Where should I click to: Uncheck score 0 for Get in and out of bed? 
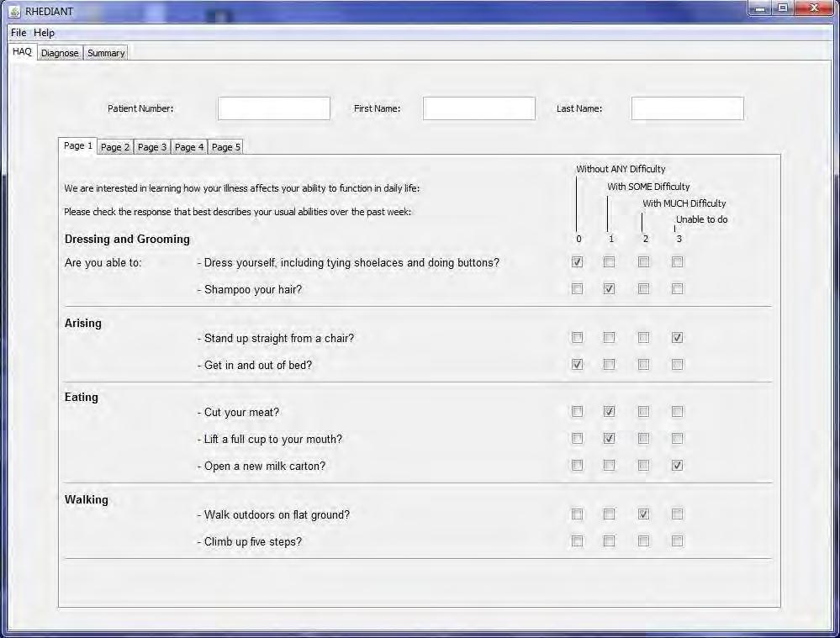pyautogui.click(x=577, y=364)
